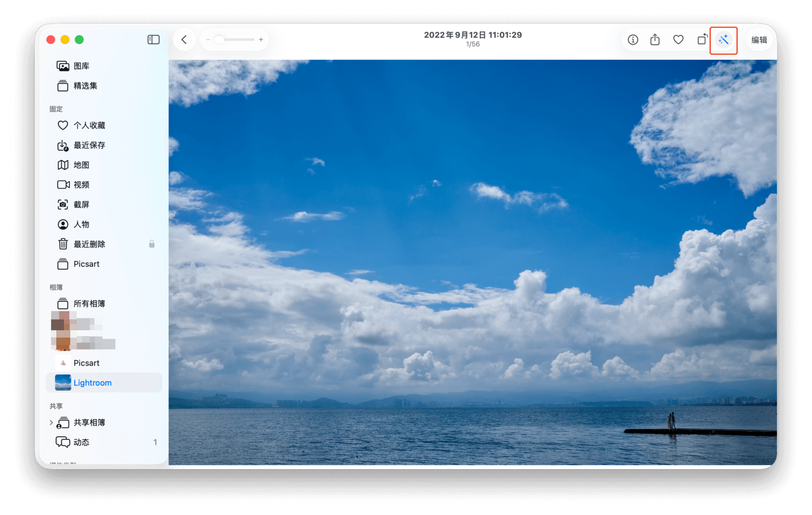812x515 pixels.
Task: Open the 图库 library view
Action: tap(81, 66)
